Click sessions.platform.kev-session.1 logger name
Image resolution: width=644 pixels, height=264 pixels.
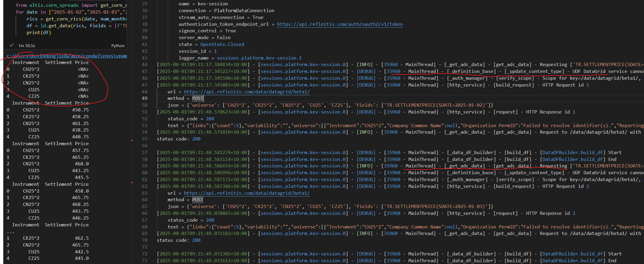[259, 58]
